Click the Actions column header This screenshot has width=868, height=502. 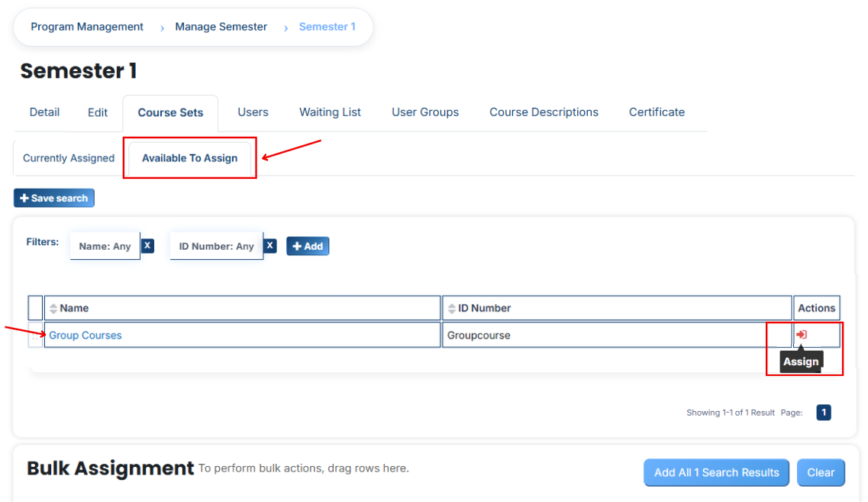[x=817, y=308]
